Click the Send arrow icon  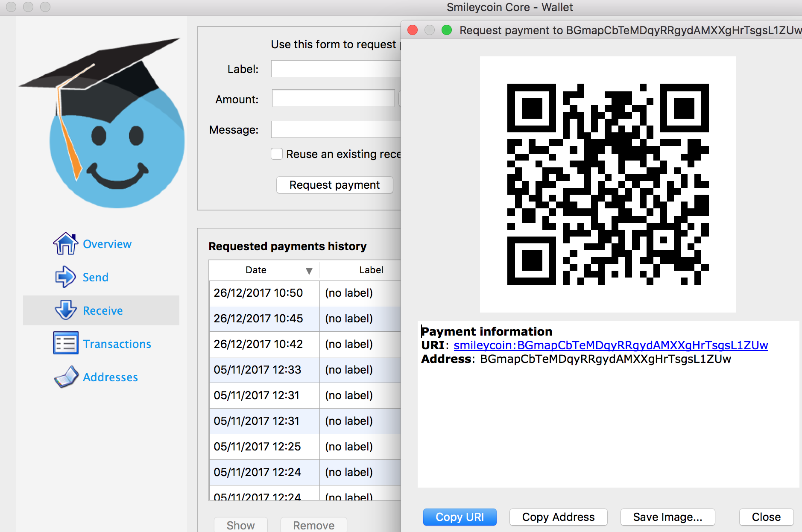pyautogui.click(x=65, y=277)
